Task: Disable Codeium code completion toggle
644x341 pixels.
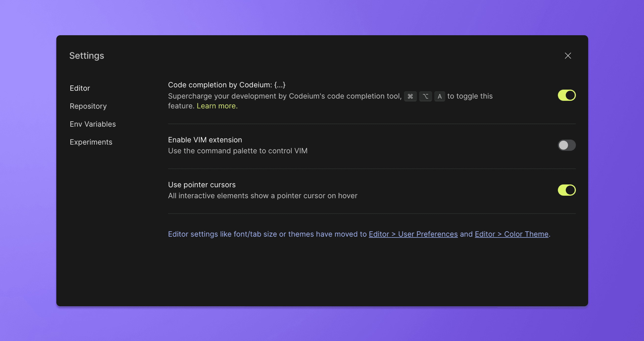Action: tap(567, 95)
